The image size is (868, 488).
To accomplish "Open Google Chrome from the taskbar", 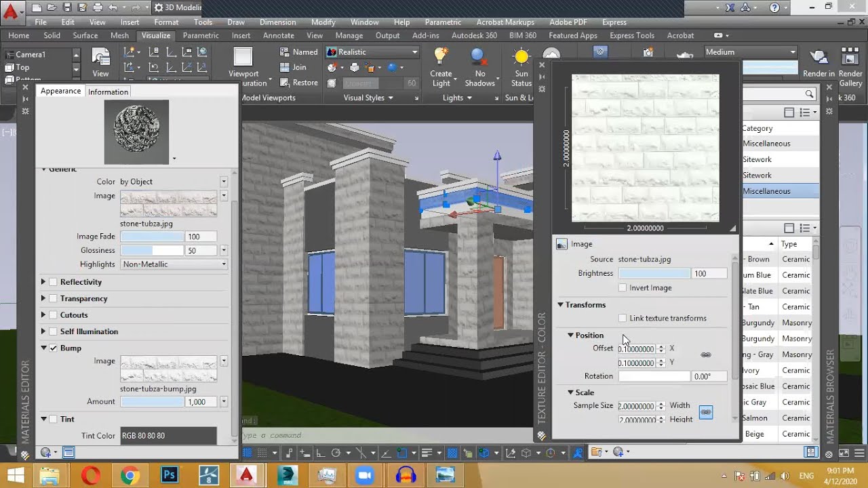I will point(130,476).
